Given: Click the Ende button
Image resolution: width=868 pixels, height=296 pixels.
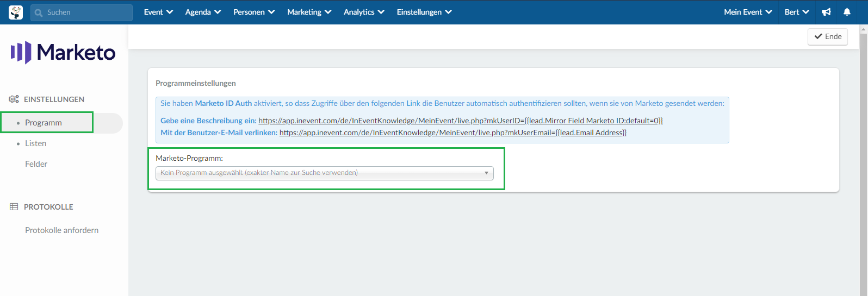Looking at the screenshot, I should 828,36.
